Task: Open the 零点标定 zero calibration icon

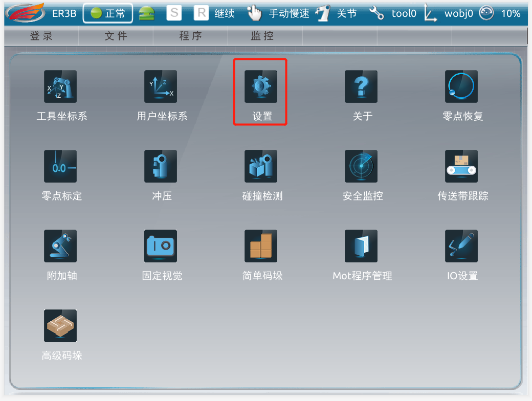Action: tap(60, 166)
